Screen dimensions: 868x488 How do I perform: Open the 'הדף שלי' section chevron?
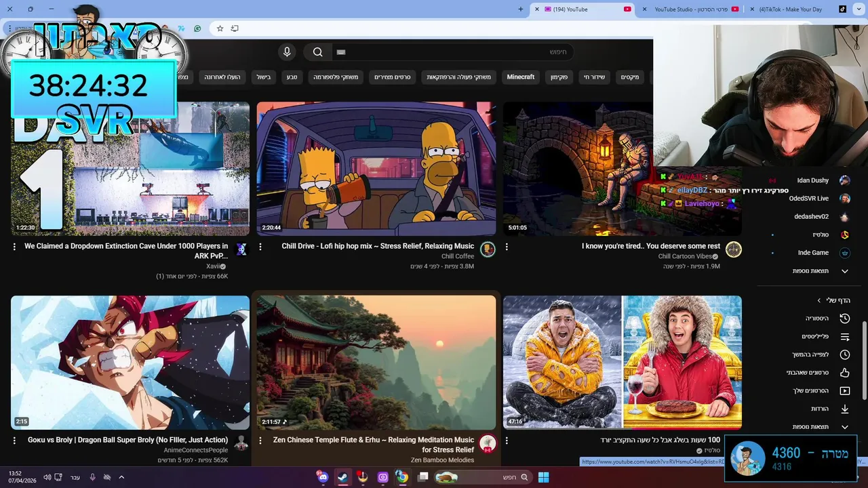819,300
